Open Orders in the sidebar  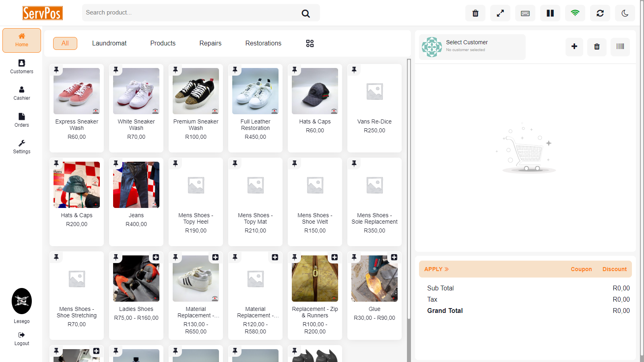pos(22,120)
